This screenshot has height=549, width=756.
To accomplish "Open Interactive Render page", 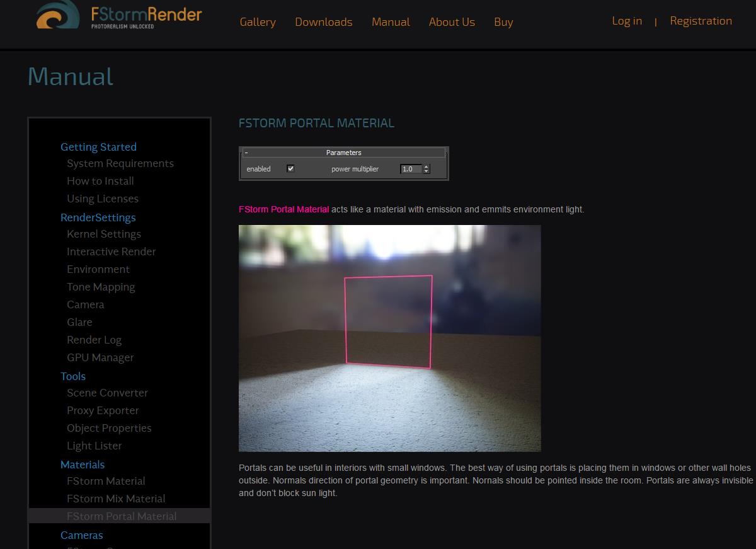I will [111, 251].
